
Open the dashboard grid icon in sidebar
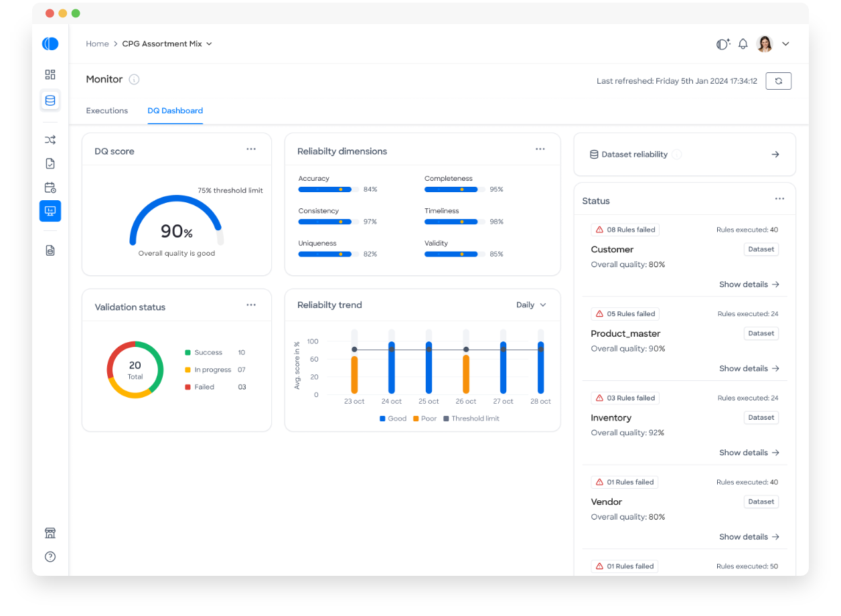pyautogui.click(x=50, y=74)
